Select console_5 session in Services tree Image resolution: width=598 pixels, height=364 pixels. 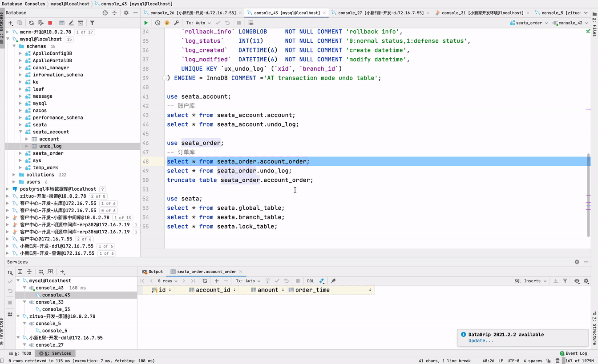[54, 331]
